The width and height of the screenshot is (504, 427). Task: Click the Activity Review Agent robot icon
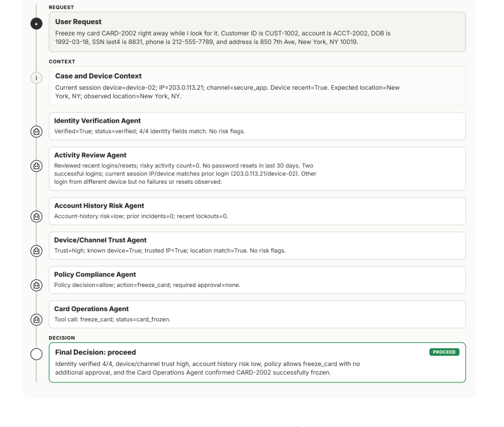click(x=36, y=166)
